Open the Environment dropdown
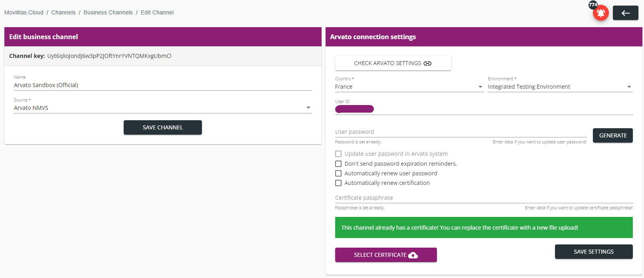The height and width of the screenshot is (278, 644). [x=560, y=87]
